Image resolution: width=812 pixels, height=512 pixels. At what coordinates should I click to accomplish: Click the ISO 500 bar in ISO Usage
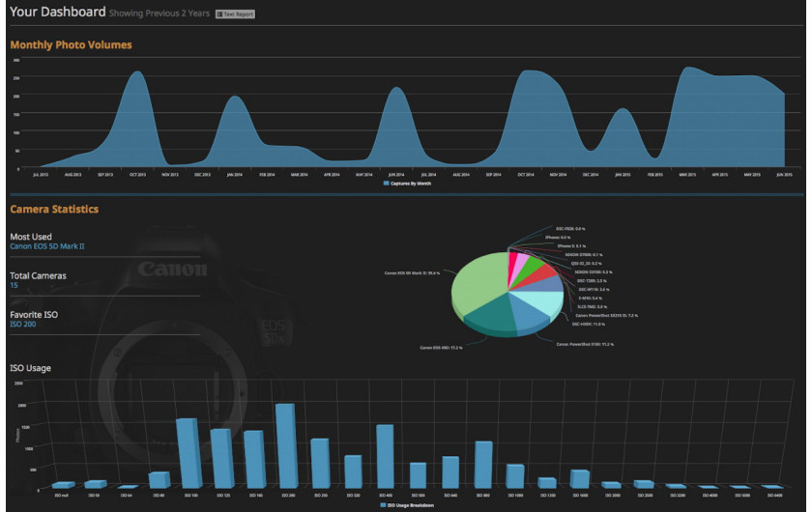click(x=418, y=475)
